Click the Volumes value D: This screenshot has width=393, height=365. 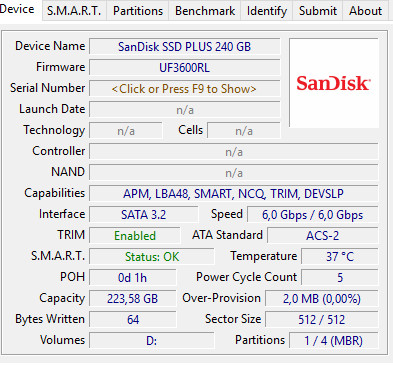pyautogui.click(x=152, y=341)
